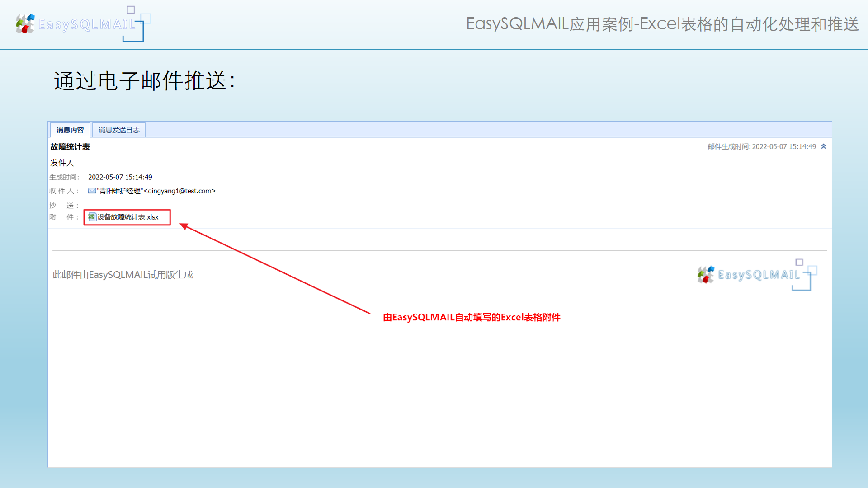Click the 邮件生成时间 timestamp at top right

pyautogui.click(x=762, y=147)
